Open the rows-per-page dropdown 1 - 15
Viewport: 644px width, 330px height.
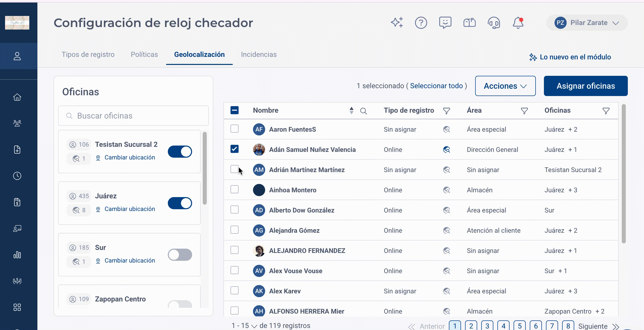244,326
